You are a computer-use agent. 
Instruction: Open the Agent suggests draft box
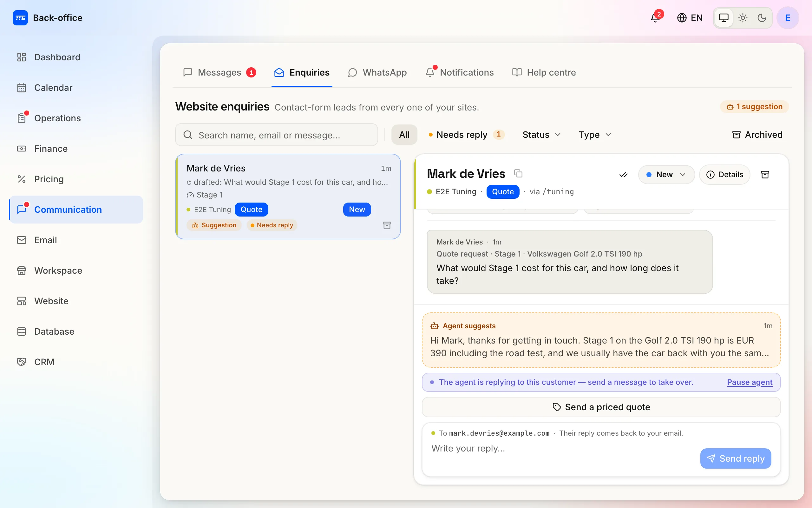[x=601, y=340]
